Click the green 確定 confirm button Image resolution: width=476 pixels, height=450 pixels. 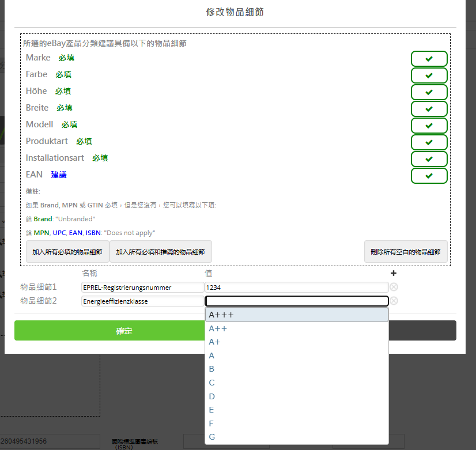[x=124, y=331]
